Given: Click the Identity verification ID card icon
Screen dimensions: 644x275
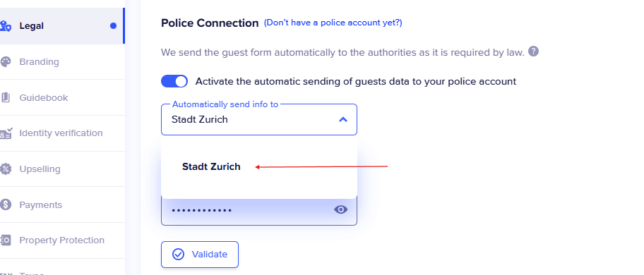Looking at the screenshot, I should point(6,133).
